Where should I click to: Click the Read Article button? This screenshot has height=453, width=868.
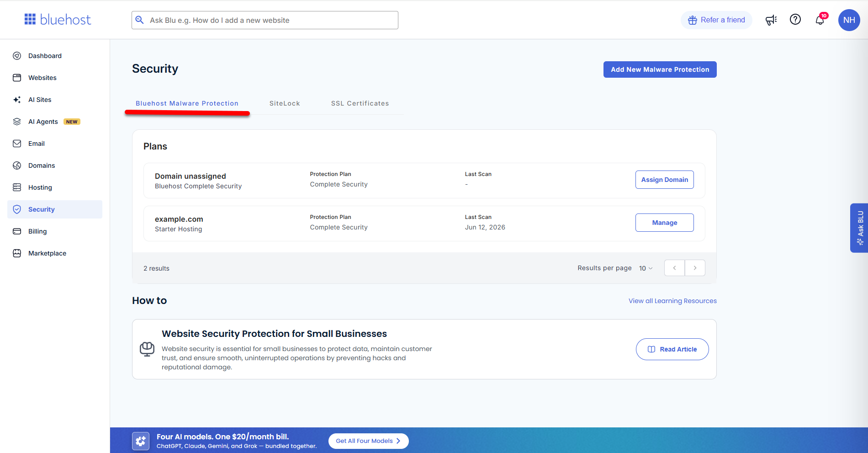(x=672, y=349)
